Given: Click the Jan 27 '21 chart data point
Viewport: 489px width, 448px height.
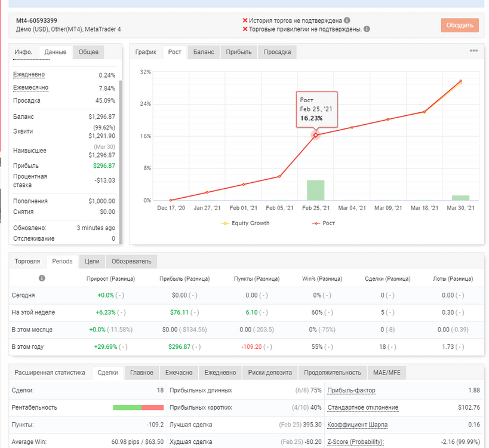Looking at the screenshot, I should (x=207, y=192).
